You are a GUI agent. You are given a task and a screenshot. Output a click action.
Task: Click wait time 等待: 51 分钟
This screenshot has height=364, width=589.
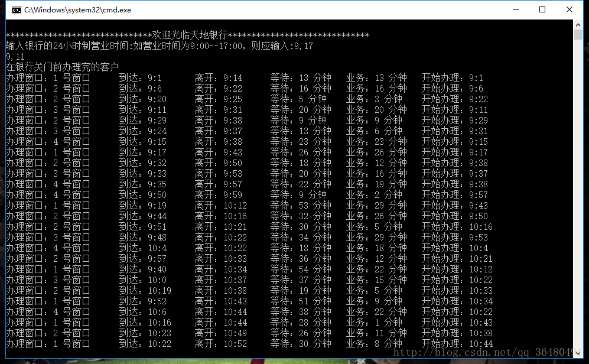301,301
